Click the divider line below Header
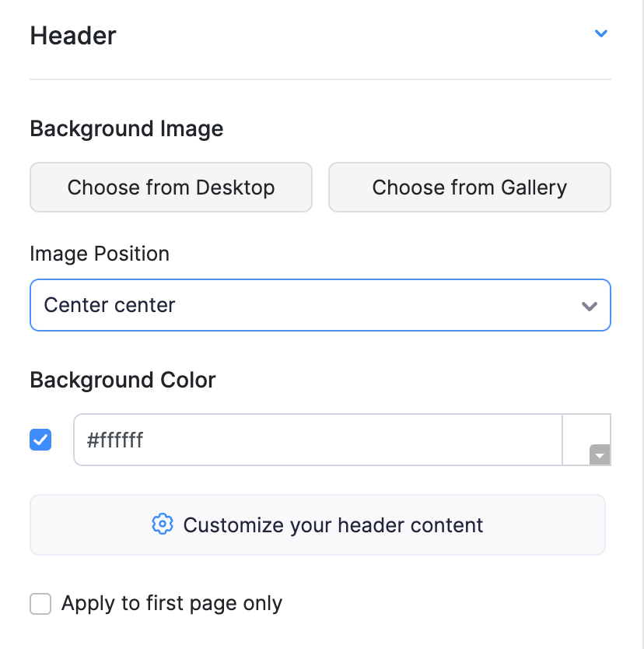Viewport: 644px width, 649px height. (320, 79)
